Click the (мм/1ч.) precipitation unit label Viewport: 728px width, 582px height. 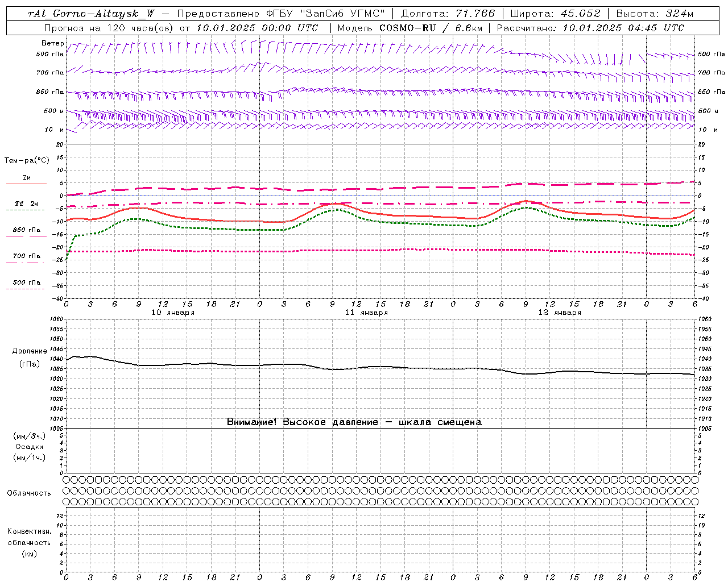30,458
